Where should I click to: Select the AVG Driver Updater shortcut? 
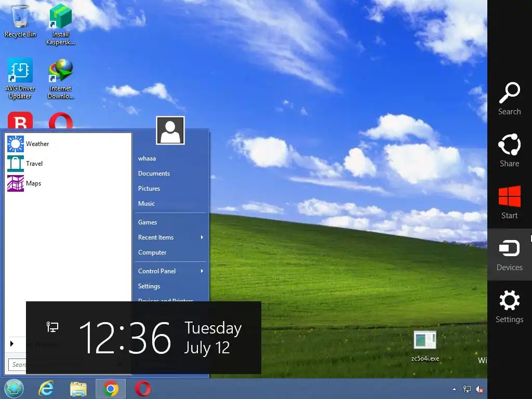click(x=20, y=79)
